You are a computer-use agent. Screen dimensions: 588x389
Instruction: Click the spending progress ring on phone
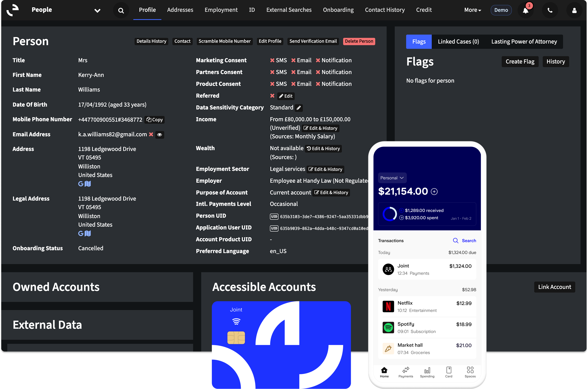389,214
